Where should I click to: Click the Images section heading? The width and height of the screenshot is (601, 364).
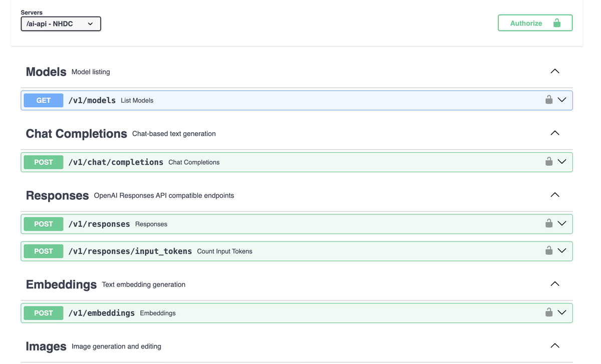pos(46,346)
